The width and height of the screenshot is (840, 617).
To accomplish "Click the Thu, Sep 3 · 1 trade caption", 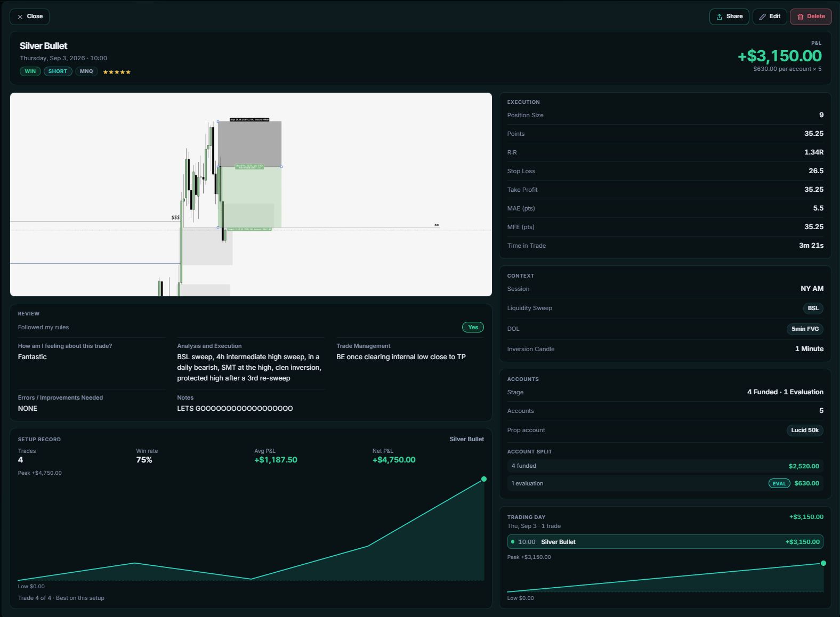I will 534,526.
